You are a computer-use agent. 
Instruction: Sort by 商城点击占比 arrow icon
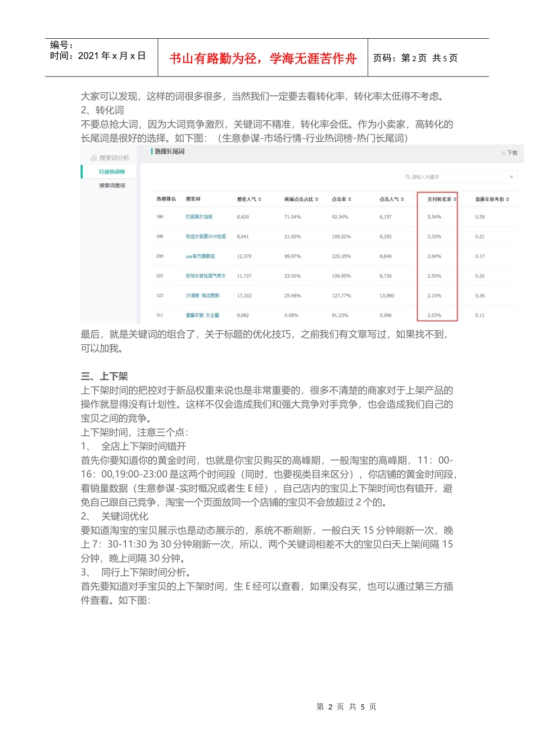click(316, 199)
